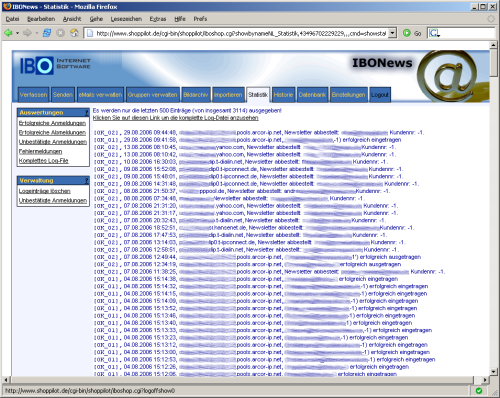500x398 pixels.
Task: Click the horizontal scrollbar right arrow
Action: (x=485, y=380)
